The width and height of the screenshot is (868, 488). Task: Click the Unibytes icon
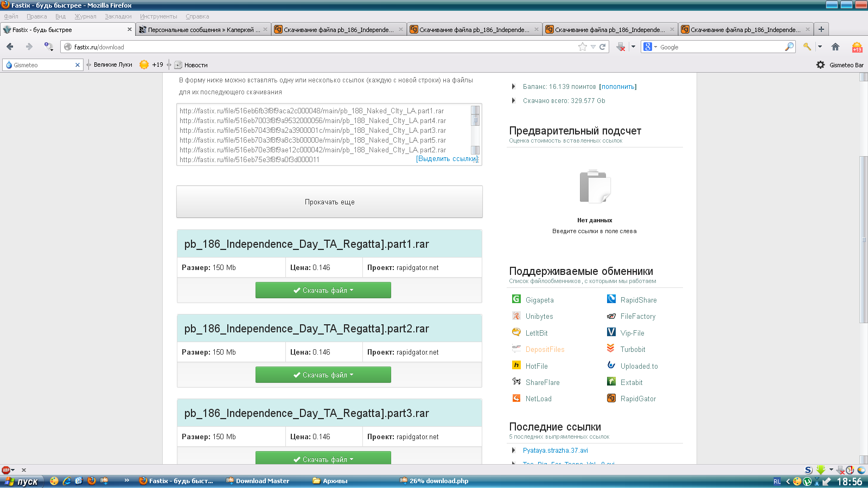pyautogui.click(x=516, y=316)
